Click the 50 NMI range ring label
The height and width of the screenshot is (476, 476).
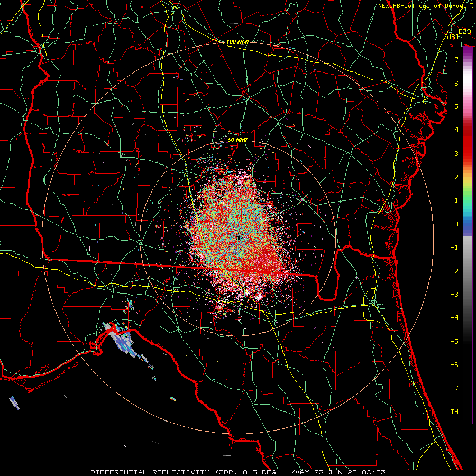tap(237, 140)
